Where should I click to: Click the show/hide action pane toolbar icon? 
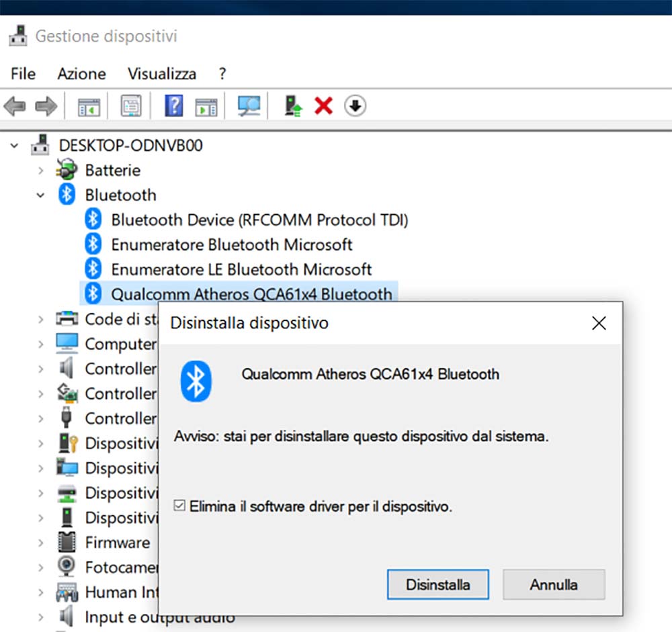click(206, 107)
